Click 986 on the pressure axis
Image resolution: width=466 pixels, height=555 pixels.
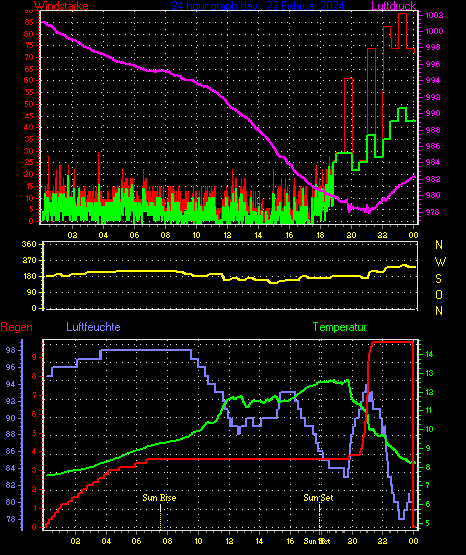pos(433,146)
